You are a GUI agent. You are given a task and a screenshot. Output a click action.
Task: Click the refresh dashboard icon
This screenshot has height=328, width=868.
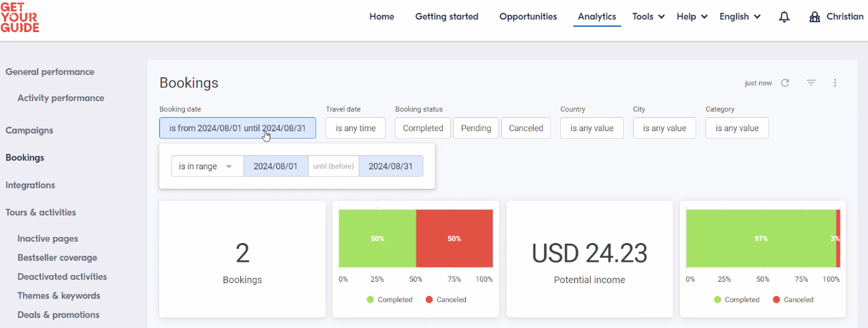pos(785,83)
